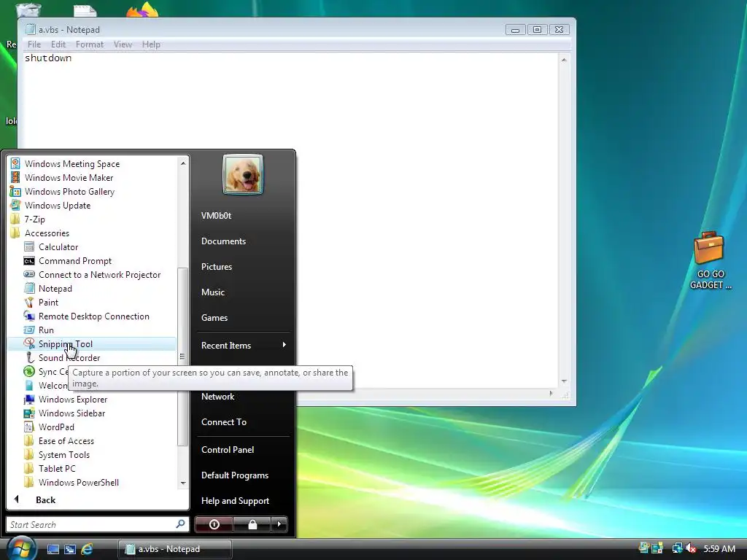This screenshot has width=747, height=560.
Task: Click the Run icon in Accessories
Action: [29, 330]
